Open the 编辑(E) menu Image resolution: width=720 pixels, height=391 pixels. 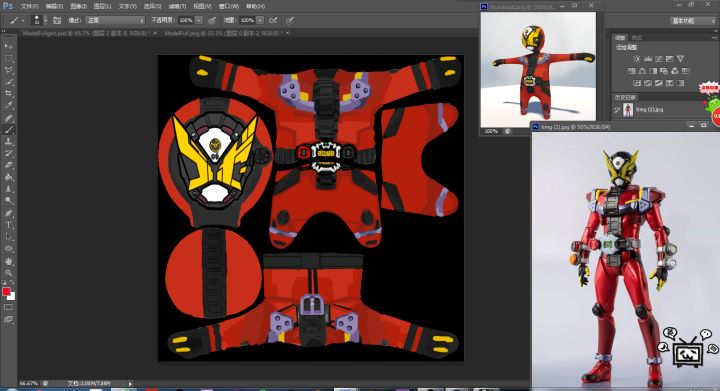click(x=54, y=6)
